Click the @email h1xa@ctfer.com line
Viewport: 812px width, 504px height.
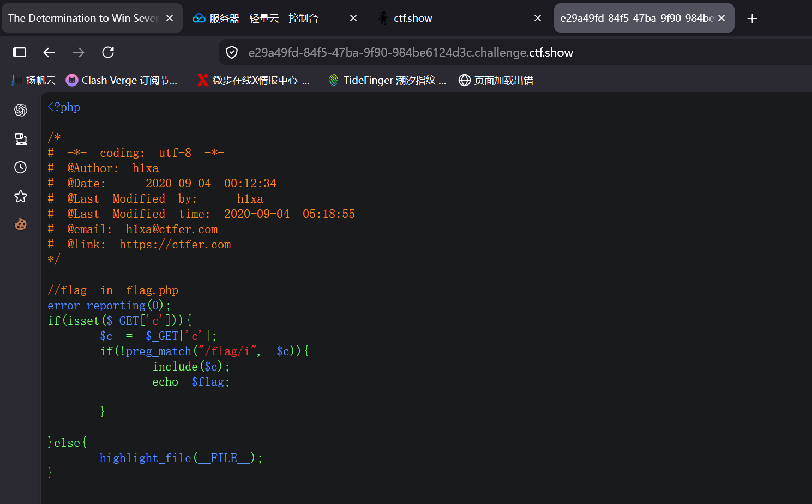pos(133,229)
